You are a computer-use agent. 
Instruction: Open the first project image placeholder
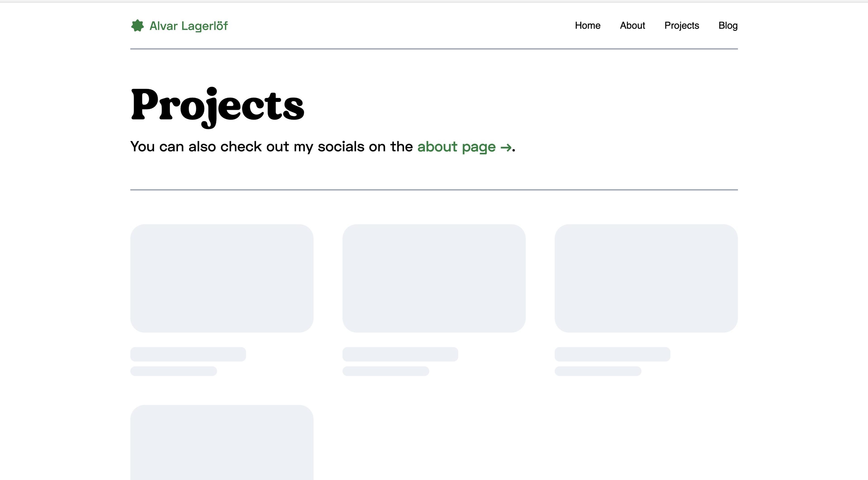click(222, 278)
